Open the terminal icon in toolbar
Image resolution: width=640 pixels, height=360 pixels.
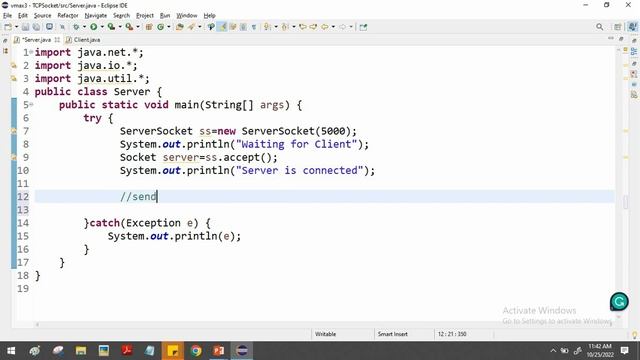point(49,27)
